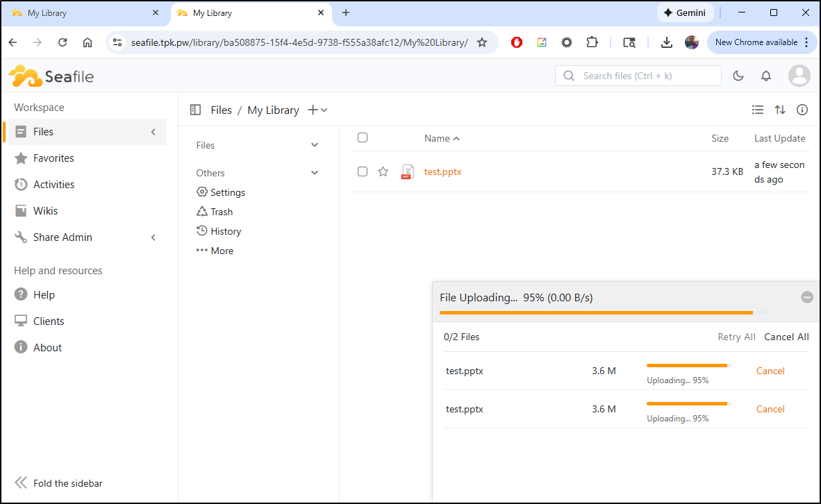The image size is (821, 504).
Task: Click the Search files input box
Action: [x=638, y=76]
